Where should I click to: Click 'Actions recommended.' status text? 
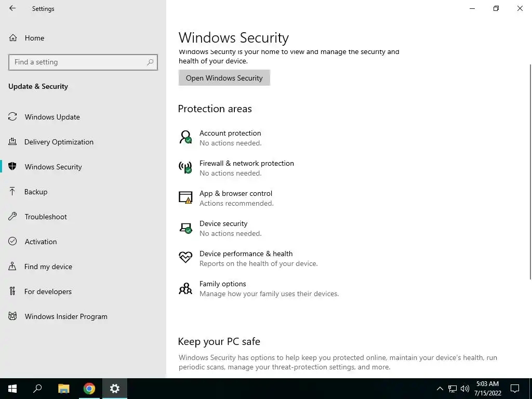(236, 203)
